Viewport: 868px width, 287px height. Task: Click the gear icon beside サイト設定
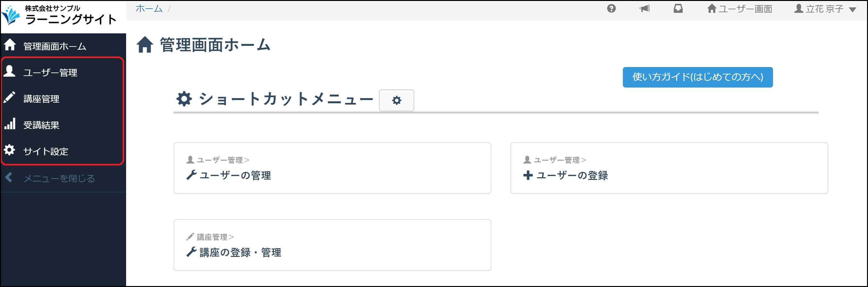coord(9,150)
